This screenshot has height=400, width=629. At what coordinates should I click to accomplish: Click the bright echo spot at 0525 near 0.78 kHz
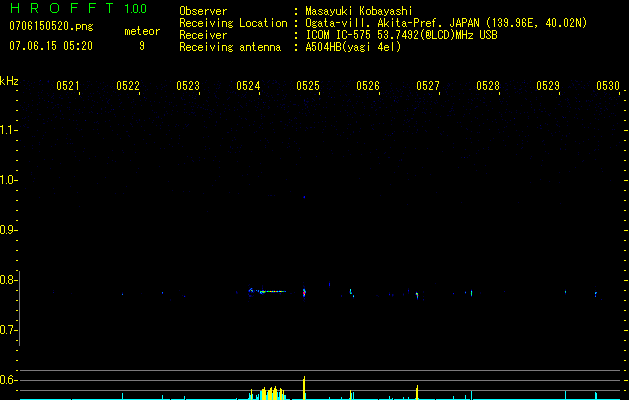(304, 293)
